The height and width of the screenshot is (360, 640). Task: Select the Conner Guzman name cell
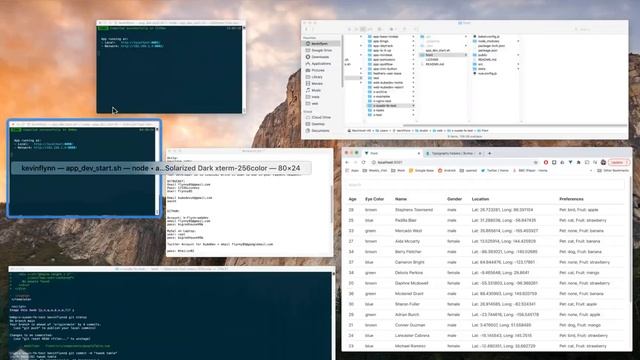(x=410, y=325)
